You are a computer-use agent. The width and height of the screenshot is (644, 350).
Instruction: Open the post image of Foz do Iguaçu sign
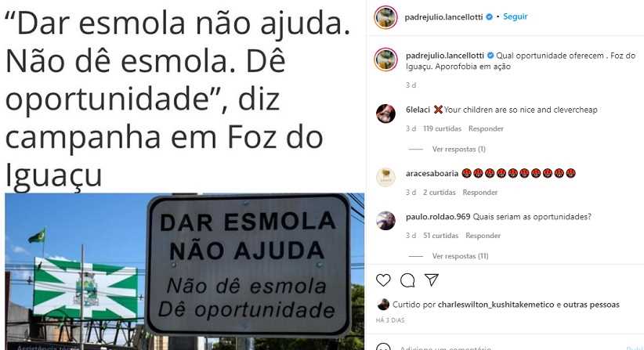184,271
